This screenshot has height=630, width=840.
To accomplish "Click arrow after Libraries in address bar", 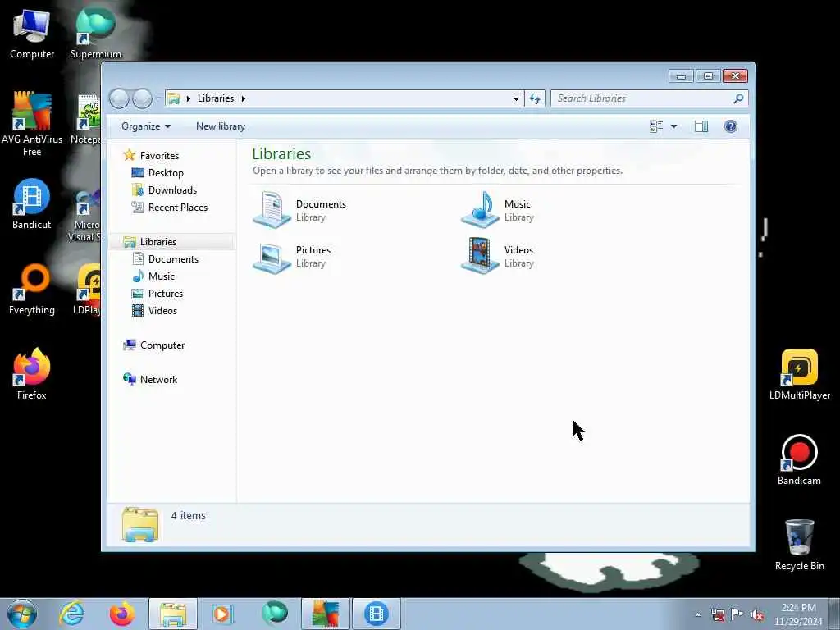I will pyautogui.click(x=243, y=98).
